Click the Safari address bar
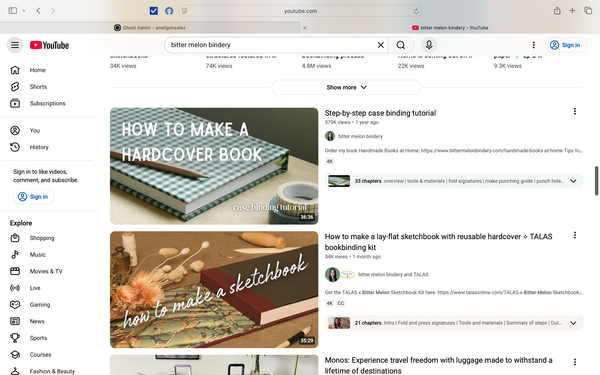The image size is (600, 375). [300, 11]
